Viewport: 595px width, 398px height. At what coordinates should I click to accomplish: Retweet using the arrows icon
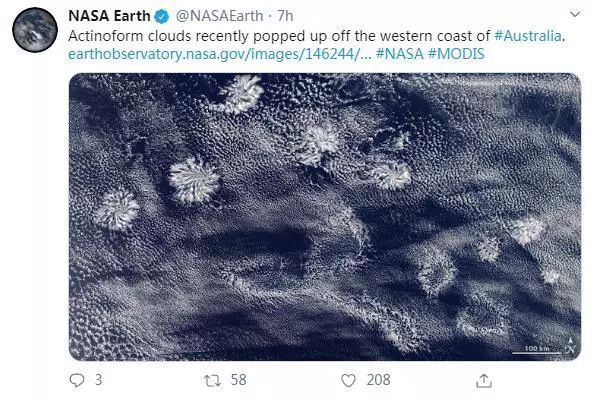212,381
